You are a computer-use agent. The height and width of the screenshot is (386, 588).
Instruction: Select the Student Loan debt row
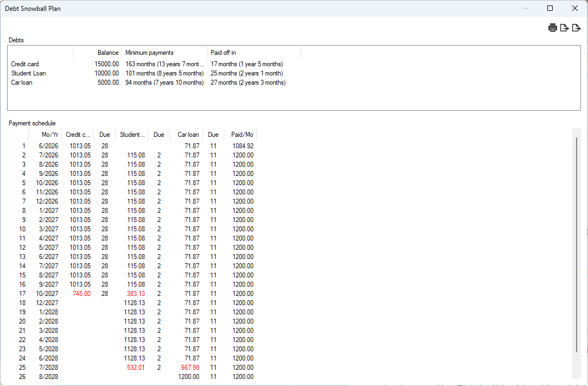point(28,73)
